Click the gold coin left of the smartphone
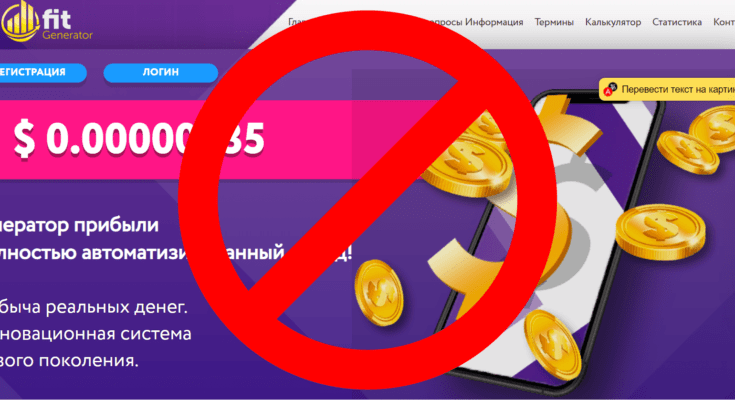The width and height of the screenshot is (735, 400). 379,293
